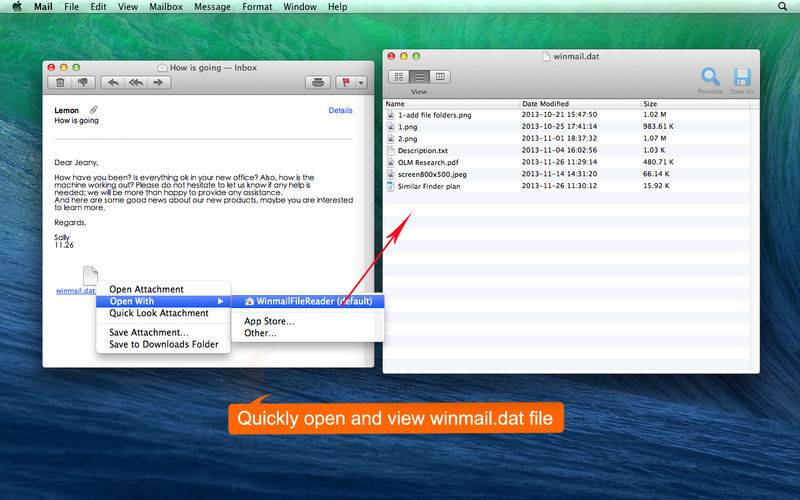This screenshot has width=800, height=500.
Task: Click file icon for 1-add file folders.png
Action: (391, 115)
